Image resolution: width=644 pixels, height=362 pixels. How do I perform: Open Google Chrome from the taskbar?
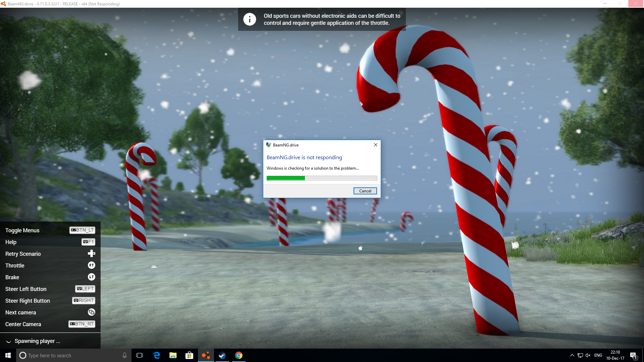[x=239, y=355]
